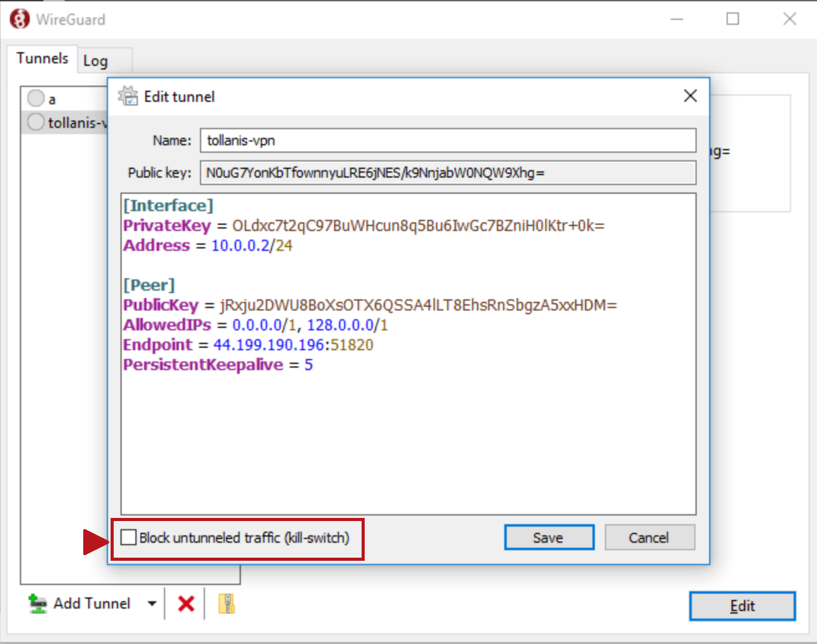Expand the Add Tunnel dropdown arrow
The height and width of the screenshot is (644, 817).
pyautogui.click(x=152, y=604)
